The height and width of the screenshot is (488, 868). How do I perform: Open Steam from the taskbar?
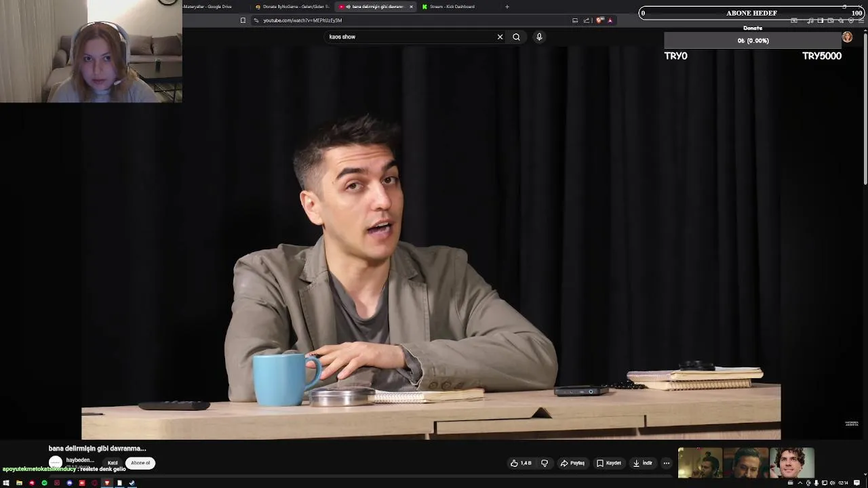coord(132,483)
